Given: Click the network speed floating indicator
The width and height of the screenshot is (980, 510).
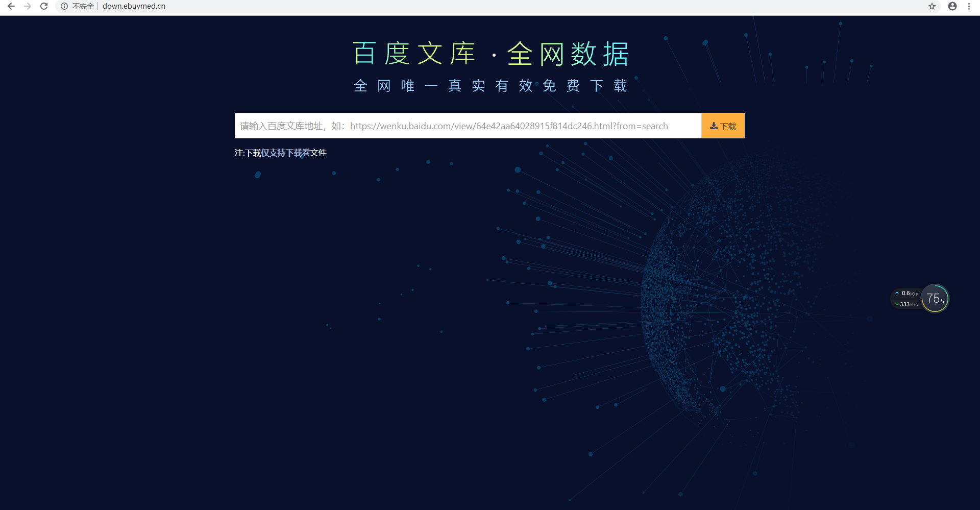Looking at the screenshot, I should click(x=906, y=299).
